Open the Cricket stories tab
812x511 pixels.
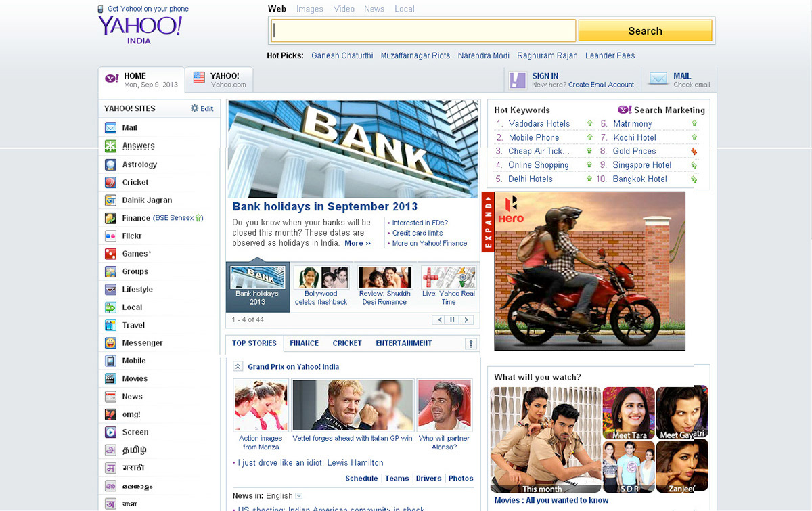[x=347, y=343]
